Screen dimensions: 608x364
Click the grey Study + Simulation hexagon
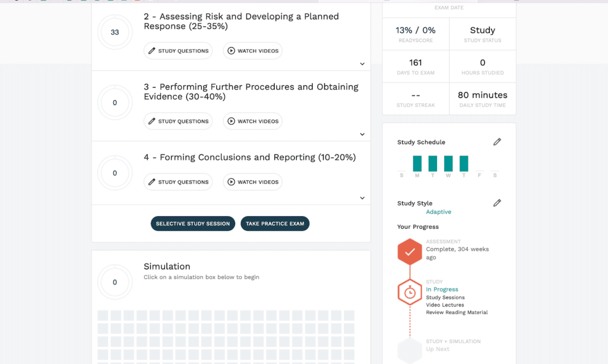pyautogui.click(x=410, y=350)
